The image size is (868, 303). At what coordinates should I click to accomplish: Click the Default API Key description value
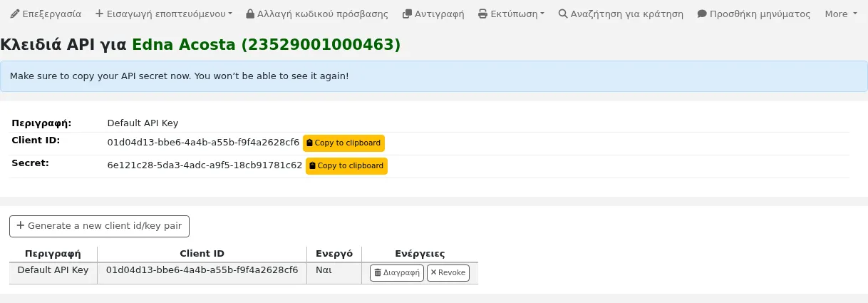(143, 123)
